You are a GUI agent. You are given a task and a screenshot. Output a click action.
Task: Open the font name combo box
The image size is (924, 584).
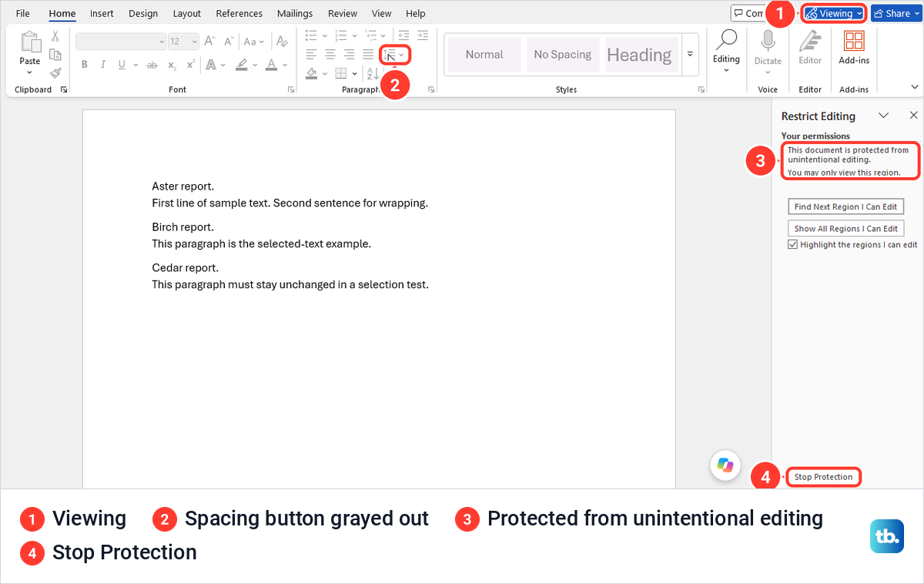[x=121, y=42]
